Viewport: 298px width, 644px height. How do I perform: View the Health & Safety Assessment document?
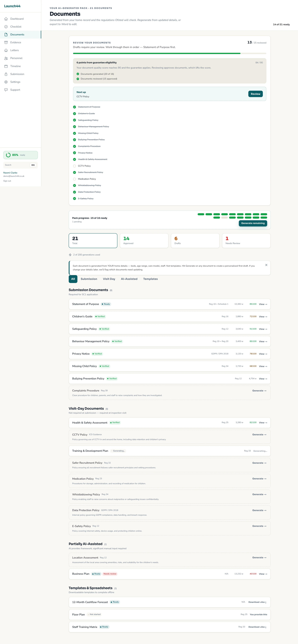[263, 423]
